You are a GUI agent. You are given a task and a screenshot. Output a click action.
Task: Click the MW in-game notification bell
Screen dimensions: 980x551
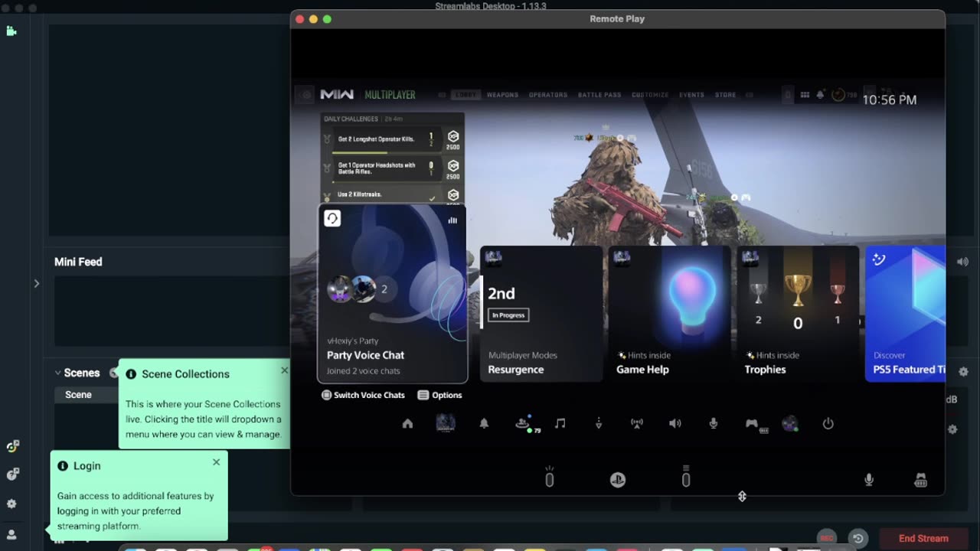[820, 95]
